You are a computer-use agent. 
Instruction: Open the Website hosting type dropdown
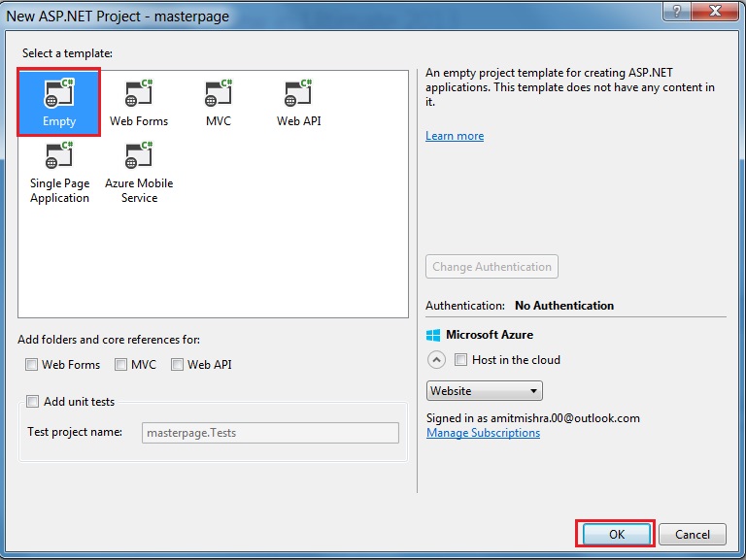coord(485,391)
